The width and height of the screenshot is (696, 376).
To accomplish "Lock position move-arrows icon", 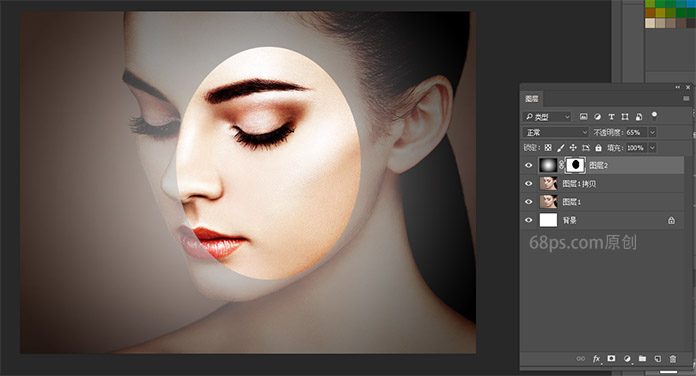I will coord(573,148).
